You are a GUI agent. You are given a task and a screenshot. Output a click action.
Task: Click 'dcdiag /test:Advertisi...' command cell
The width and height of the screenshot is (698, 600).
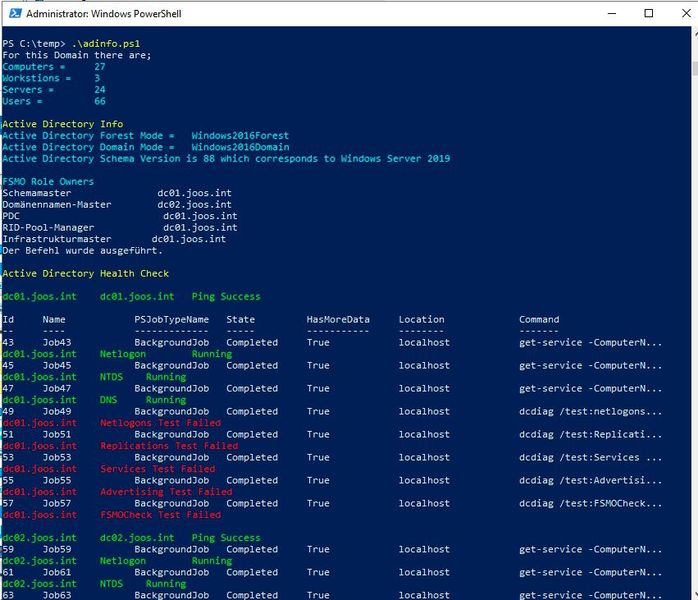pos(590,481)
